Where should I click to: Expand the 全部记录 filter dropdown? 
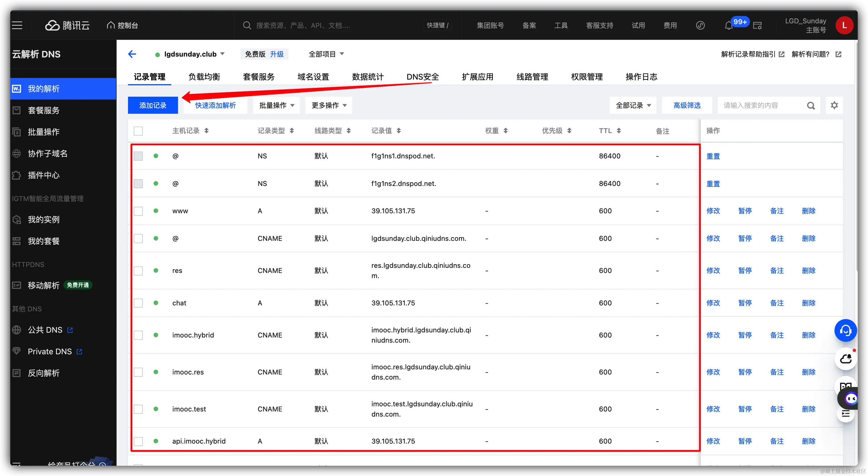point(633,105)
